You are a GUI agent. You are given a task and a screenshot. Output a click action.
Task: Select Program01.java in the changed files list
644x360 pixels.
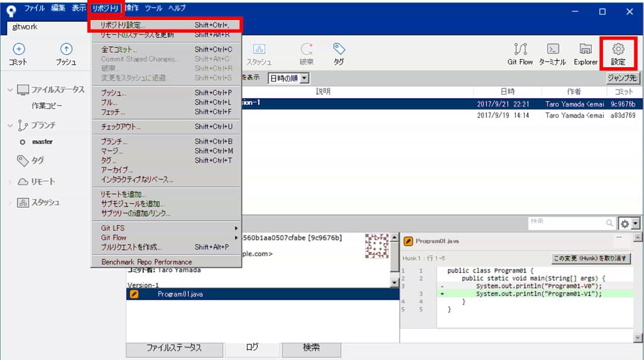coord(263,294)
